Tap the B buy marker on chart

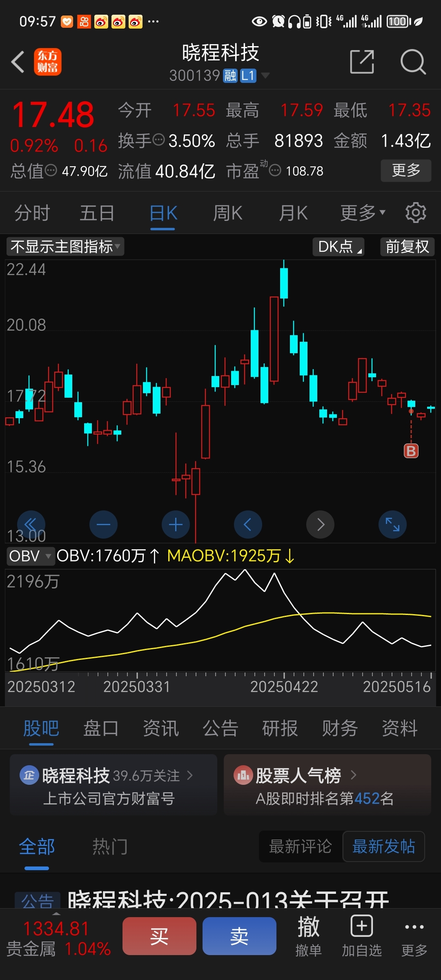pyautogui.click(x=411, y=451)
